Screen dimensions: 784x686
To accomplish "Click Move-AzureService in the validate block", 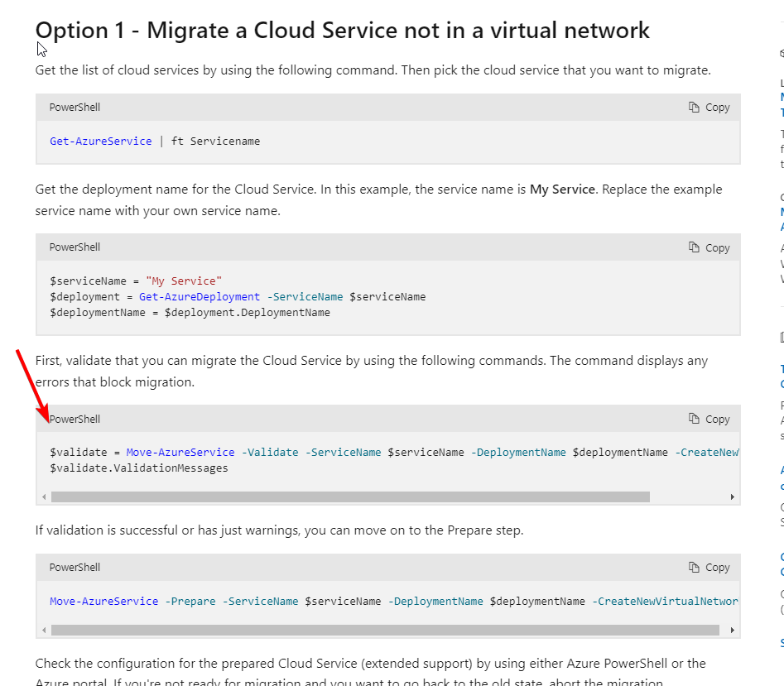I will 180,453.
